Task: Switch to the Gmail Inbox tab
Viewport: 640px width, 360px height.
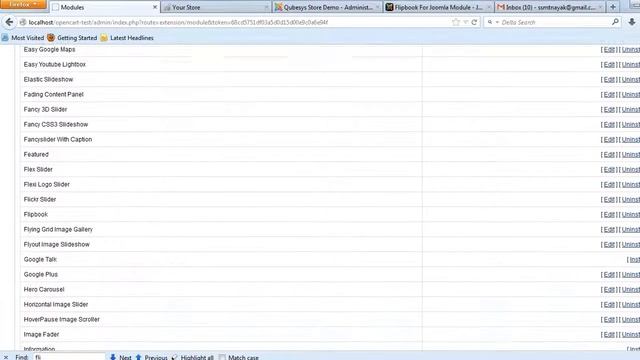Action: (549, 7)
